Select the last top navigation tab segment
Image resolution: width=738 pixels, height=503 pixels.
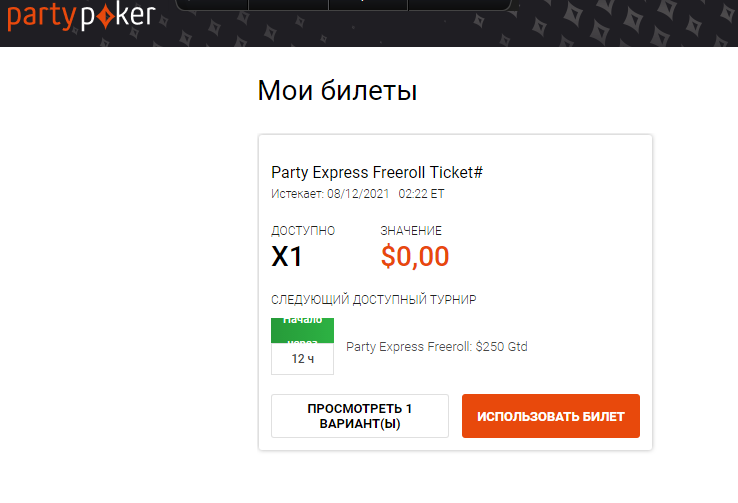(x=460, y=5)
